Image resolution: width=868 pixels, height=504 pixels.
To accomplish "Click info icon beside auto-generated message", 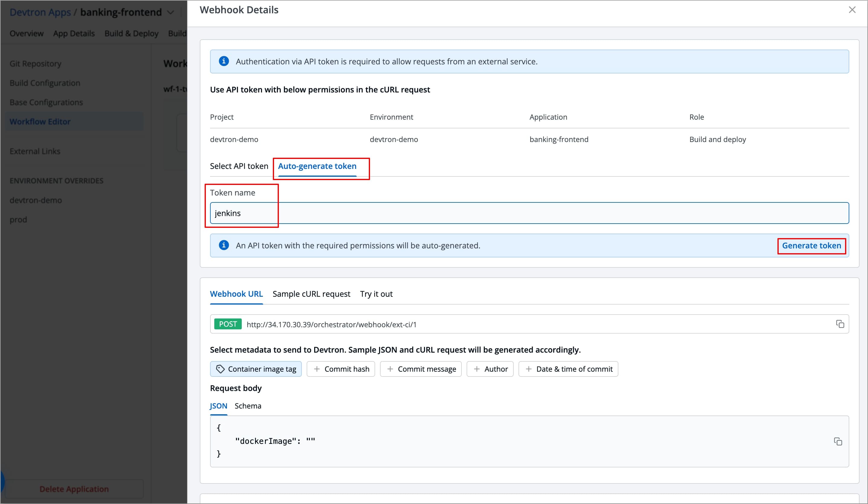I will point(224,245).
